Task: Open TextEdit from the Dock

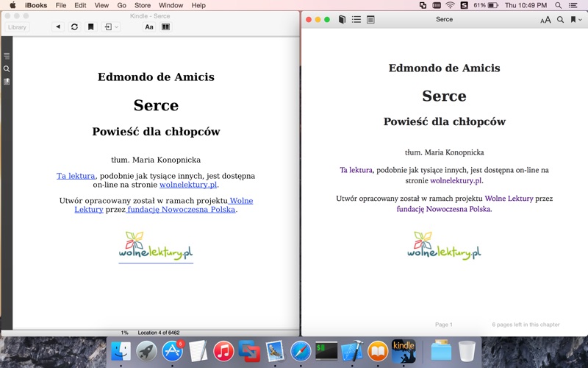Action: click(x=198, y=352)
